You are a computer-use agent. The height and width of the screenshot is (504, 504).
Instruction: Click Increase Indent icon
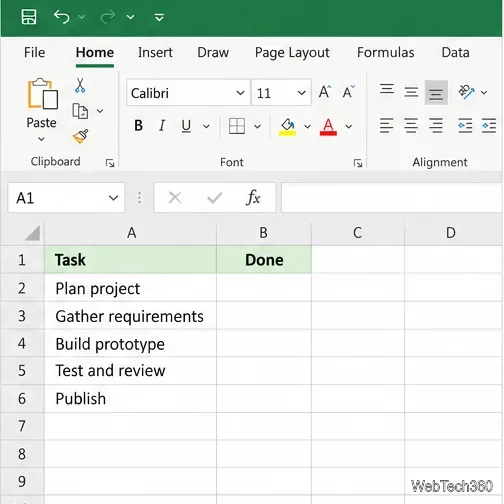489,126
